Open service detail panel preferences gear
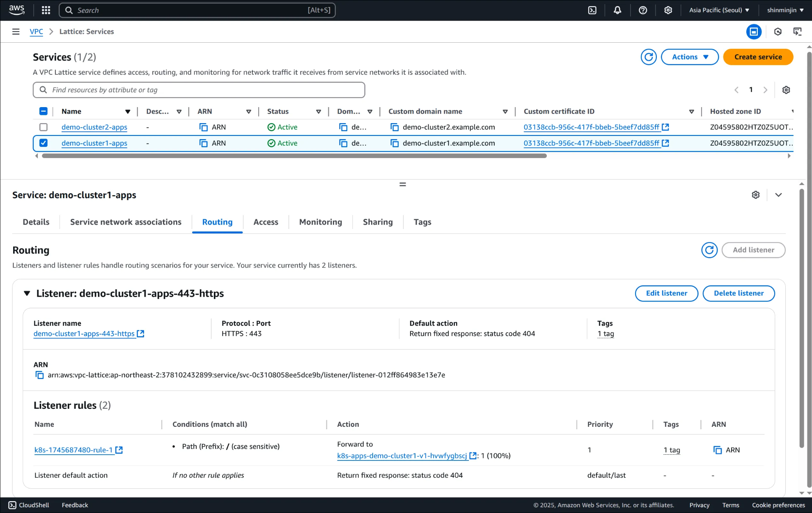Image resolution: width=812 pixels, height=513 pixels. 756,195
